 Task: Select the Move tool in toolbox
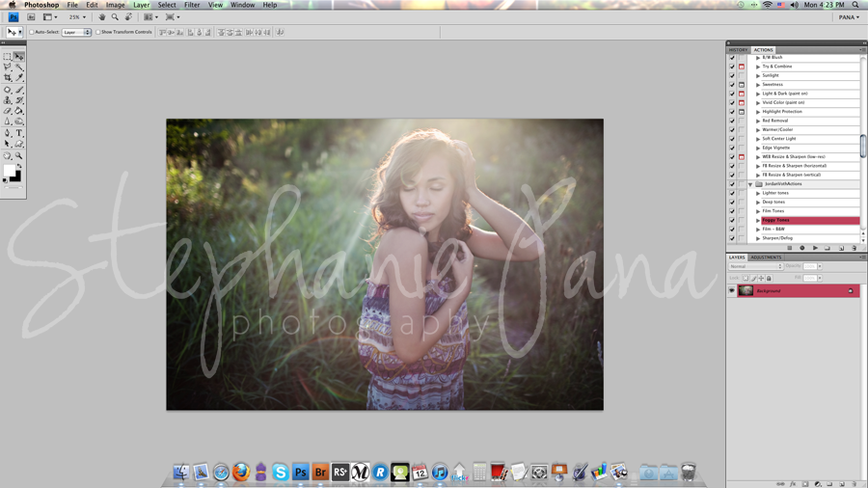coord(19,57)
